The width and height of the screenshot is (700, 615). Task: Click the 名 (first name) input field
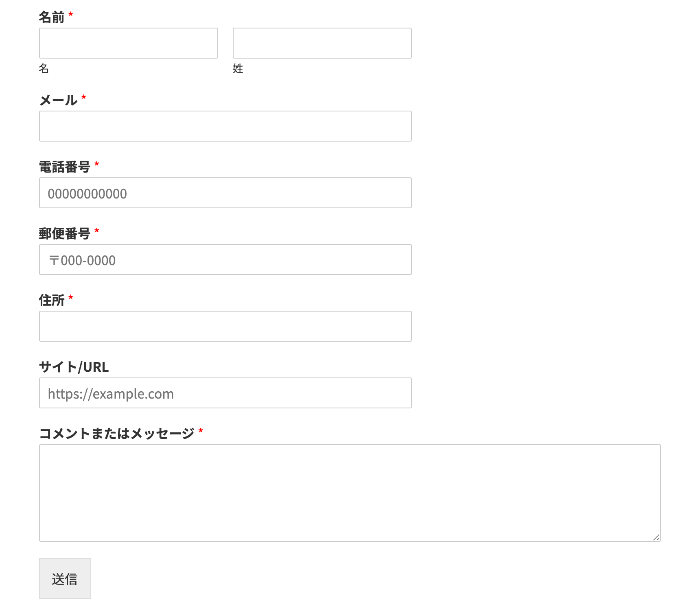[x=128, y=43]
